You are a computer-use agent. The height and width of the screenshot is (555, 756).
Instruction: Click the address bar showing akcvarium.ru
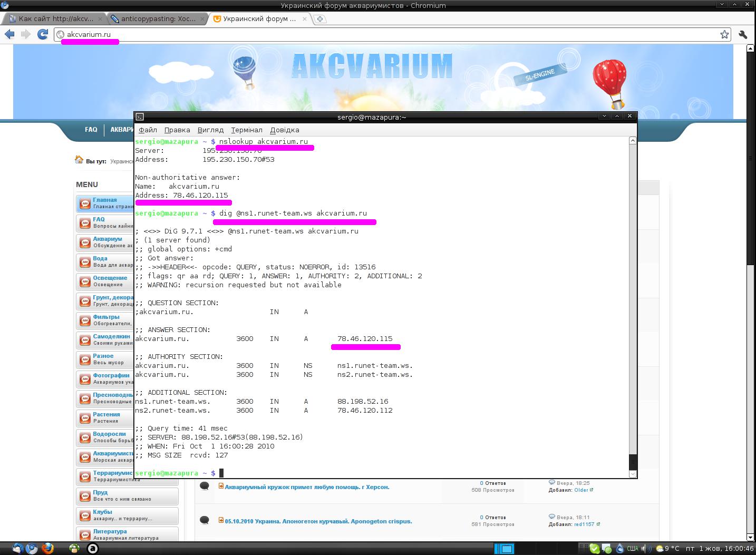369,34
